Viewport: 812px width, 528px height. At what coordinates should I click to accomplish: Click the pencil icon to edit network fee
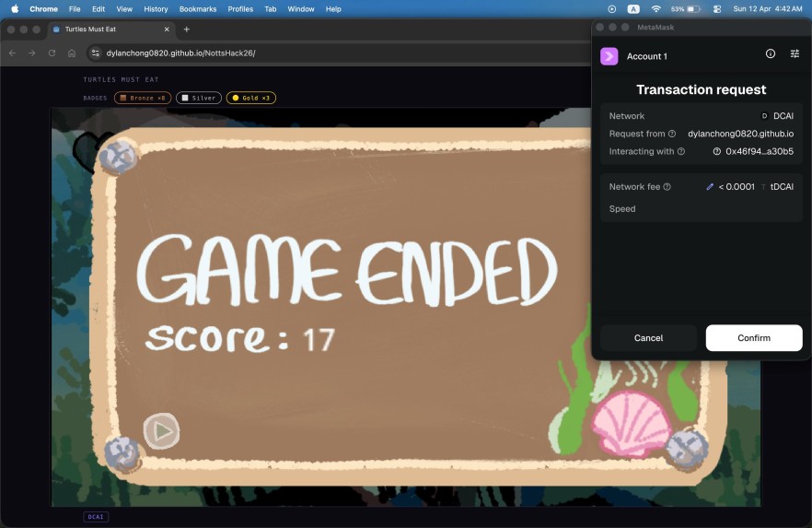click(x=710, y=187)
